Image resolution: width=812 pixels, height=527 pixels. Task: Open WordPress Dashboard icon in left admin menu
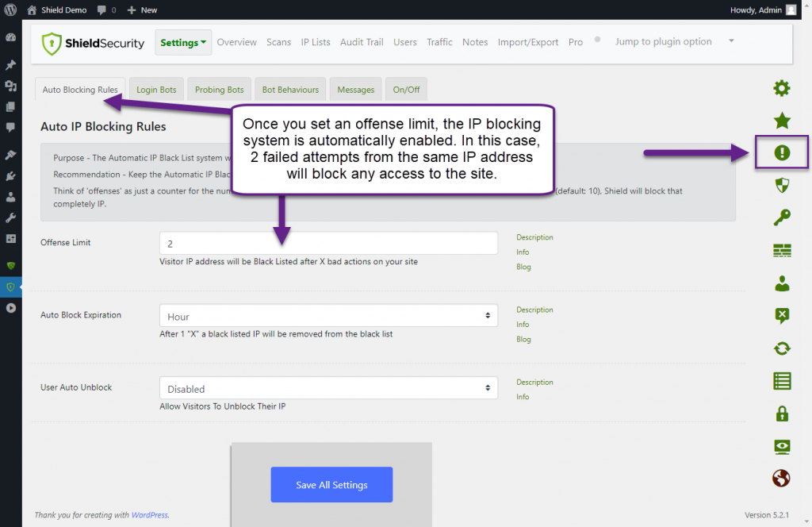point(11,37)
